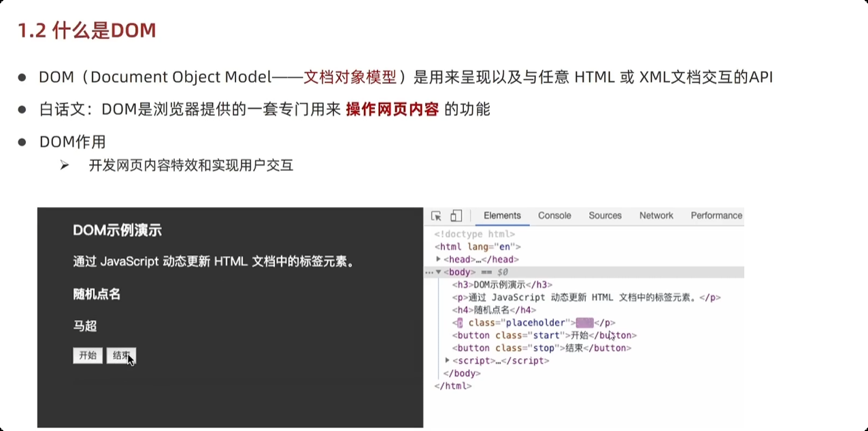Click the slide heading 1.2 什么是DOM

(x=86, y=30)
